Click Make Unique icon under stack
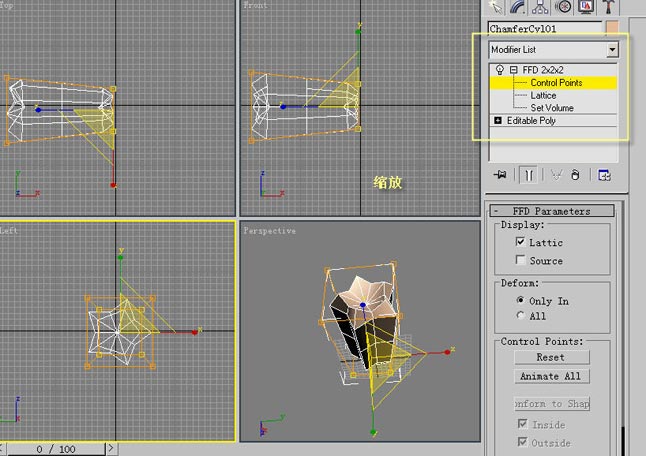646x456 pixels. (556, 175)
